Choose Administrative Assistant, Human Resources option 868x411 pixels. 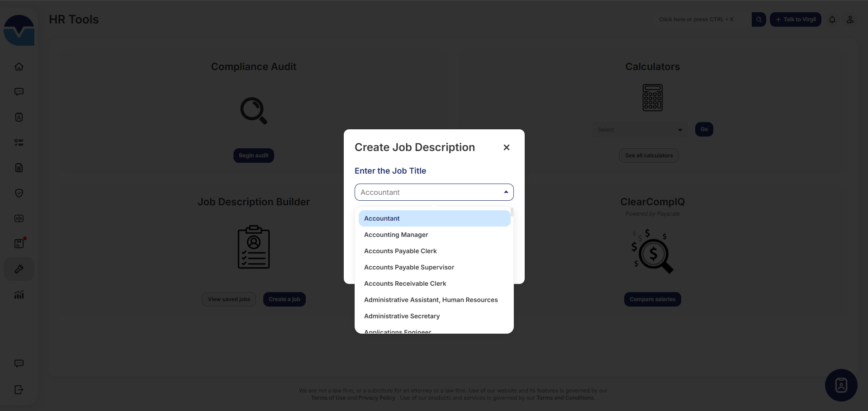tap(434, 300)
